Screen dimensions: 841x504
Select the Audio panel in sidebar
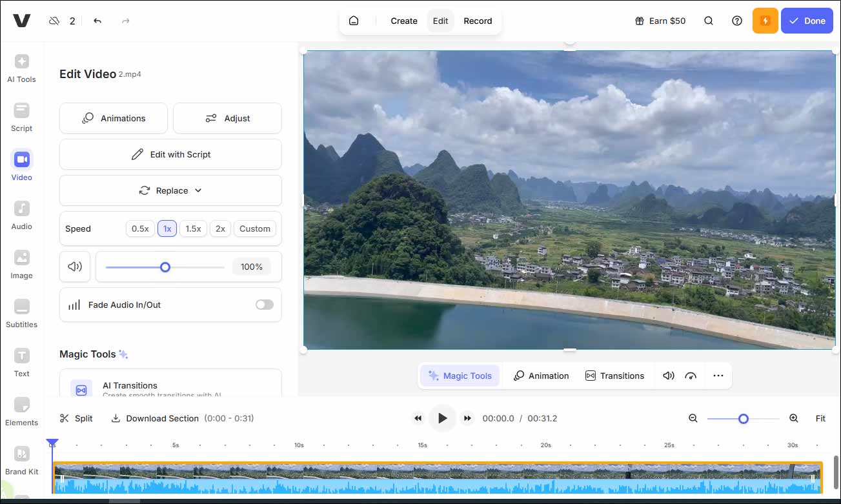[21, 215]
